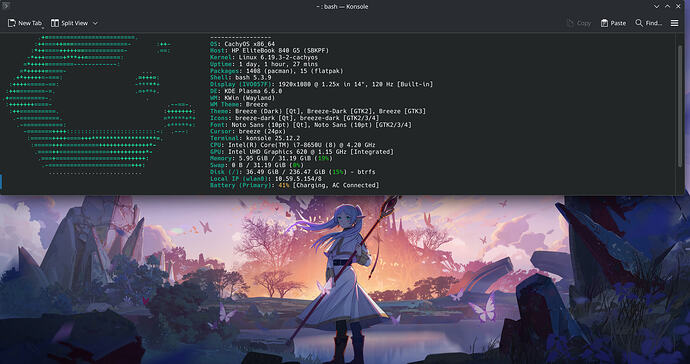Click the Theme line starting with Breeze (Dark) [Qt]
Viewport: 690px width, 364px height.
point(318,111)
